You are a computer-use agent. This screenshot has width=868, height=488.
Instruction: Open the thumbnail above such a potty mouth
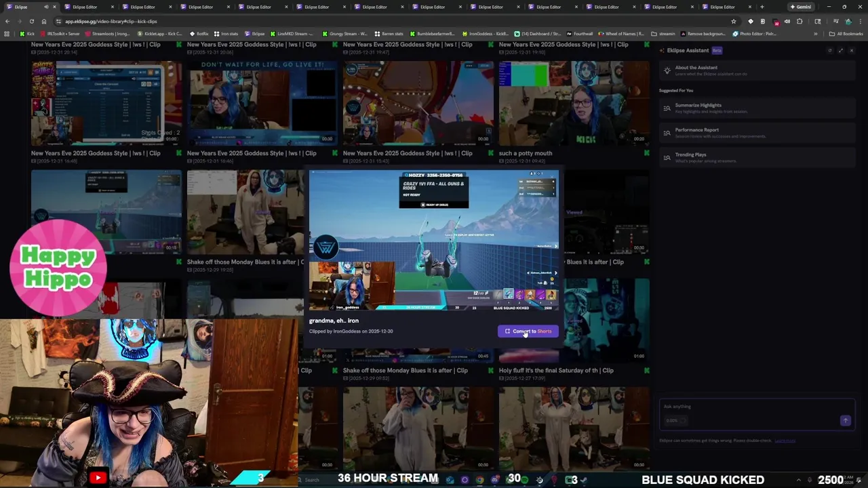pos(574,103)
